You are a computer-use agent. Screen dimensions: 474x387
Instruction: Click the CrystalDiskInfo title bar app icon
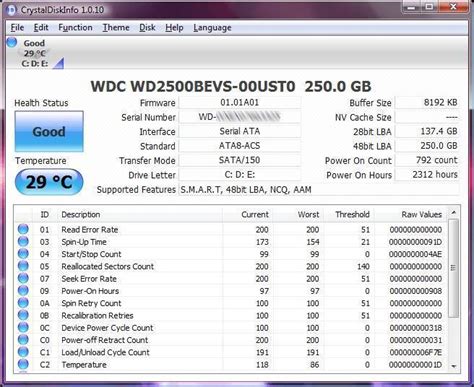pyautogui.click(x=11, y=10)
